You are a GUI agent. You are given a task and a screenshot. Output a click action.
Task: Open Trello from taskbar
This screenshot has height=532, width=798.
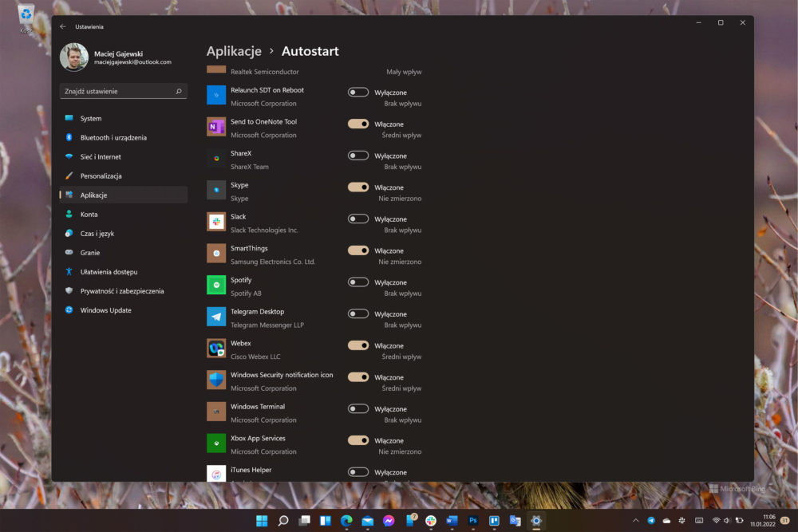point(494,520)
